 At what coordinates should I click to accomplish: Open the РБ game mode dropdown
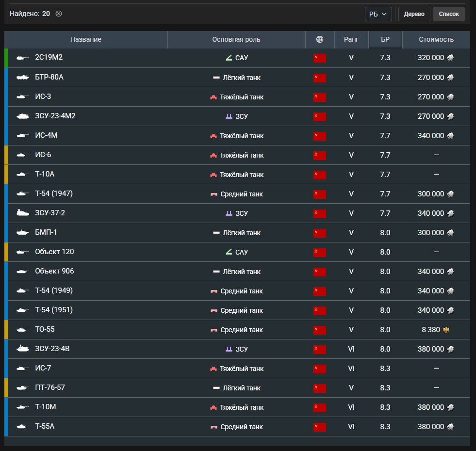point(378,14)
